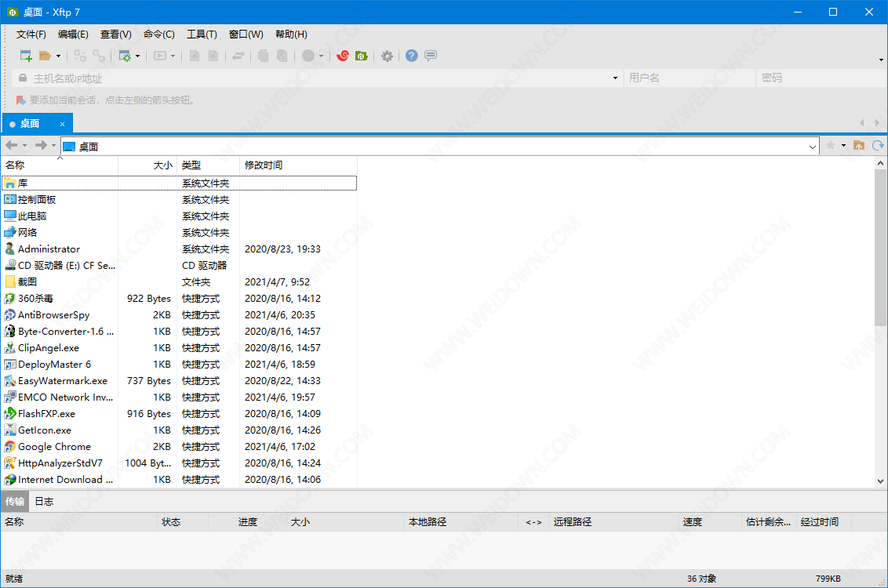Click the Open session folder icon

click(x=45, y=56)
